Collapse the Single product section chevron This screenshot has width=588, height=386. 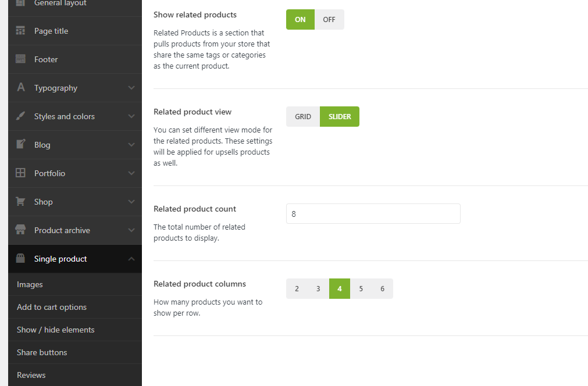point(131,259)
